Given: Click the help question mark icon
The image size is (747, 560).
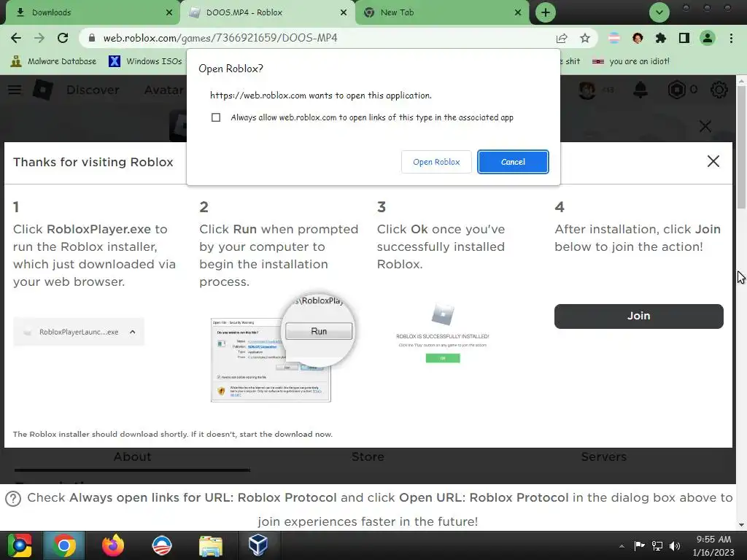Looking at the screenshot, I should (13, 499).
